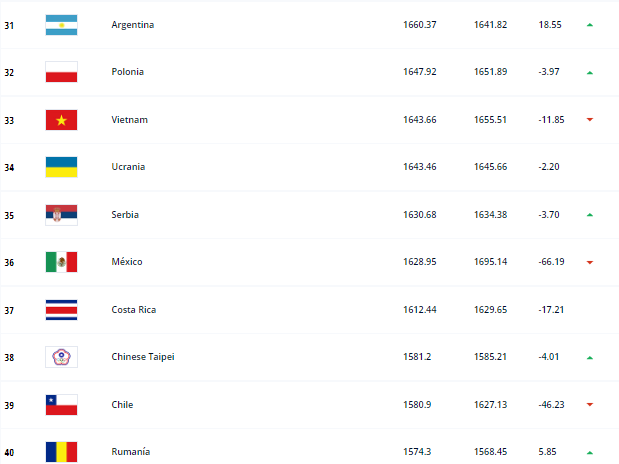Click the Chile flag icon
Screen dimensions: 619x464
coord(61,405)
